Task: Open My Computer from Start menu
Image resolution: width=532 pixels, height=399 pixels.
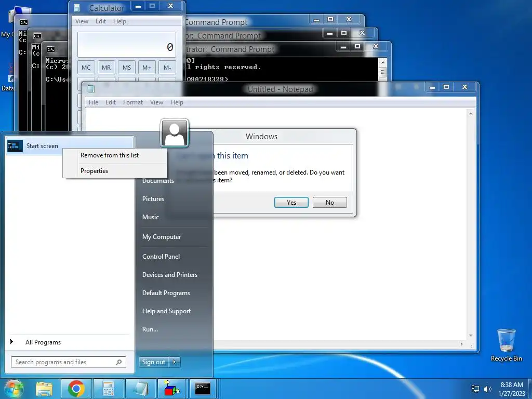Action: coord(162,237)
